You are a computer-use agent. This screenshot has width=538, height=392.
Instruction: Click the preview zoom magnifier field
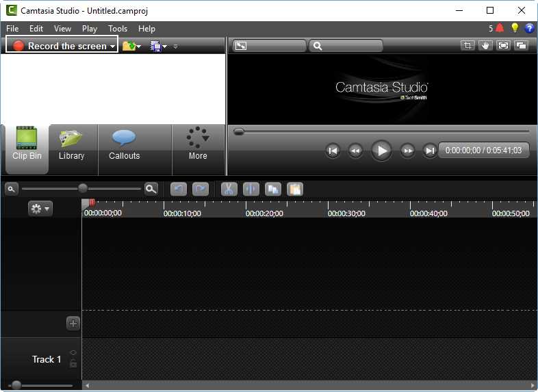click(346, 46)
